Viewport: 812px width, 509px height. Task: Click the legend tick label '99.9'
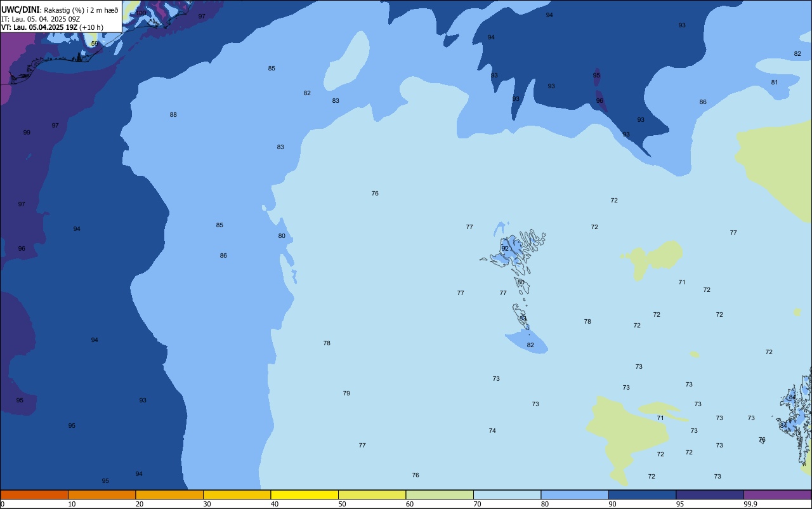click(750, 504)
